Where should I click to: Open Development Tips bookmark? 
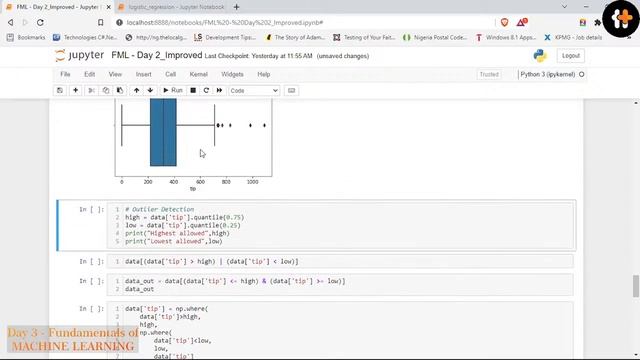click(225, 37)
